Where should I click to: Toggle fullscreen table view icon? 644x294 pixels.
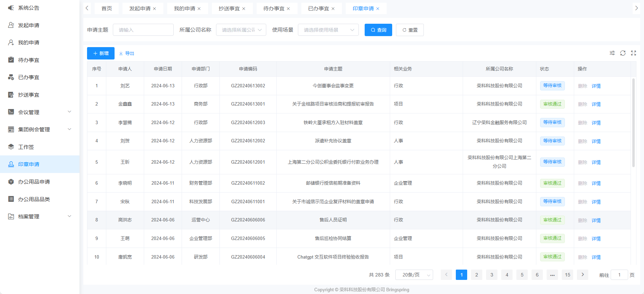click(633, 53)
